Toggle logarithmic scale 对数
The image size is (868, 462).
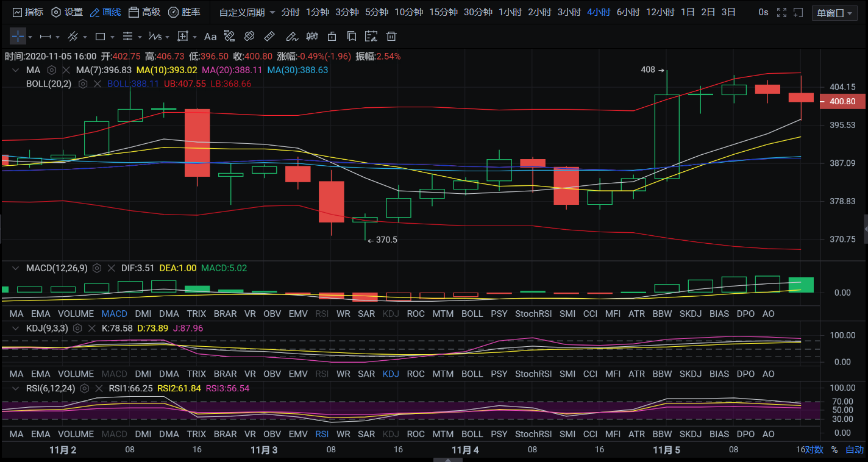[x=814, y=450]
